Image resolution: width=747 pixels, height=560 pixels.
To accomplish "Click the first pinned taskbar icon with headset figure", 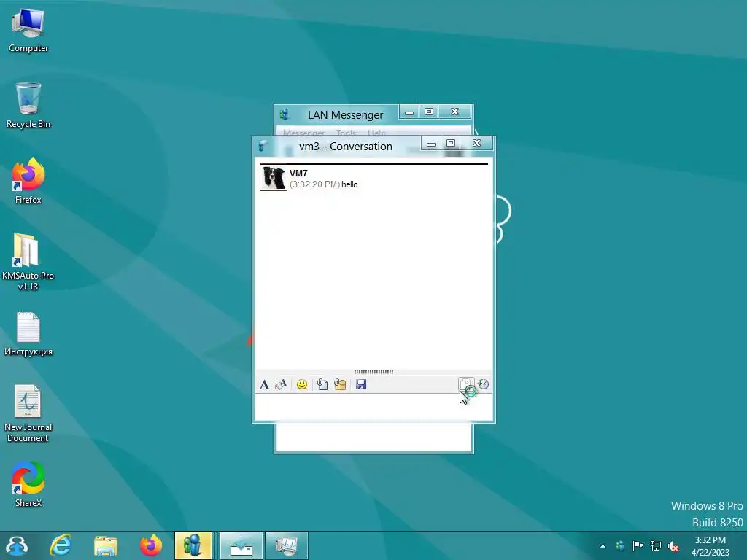I will click(18, 545).
